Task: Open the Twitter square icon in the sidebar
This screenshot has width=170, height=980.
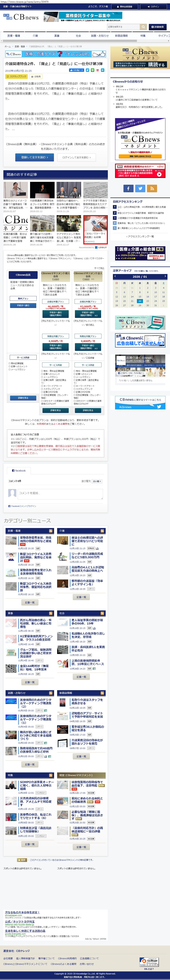Action: [140, 188]
